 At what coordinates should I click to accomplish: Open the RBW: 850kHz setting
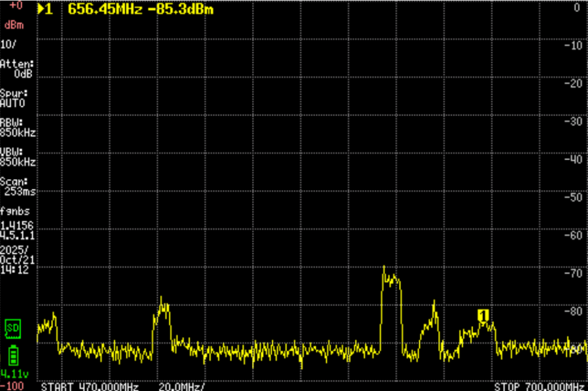tap(18, 127)
